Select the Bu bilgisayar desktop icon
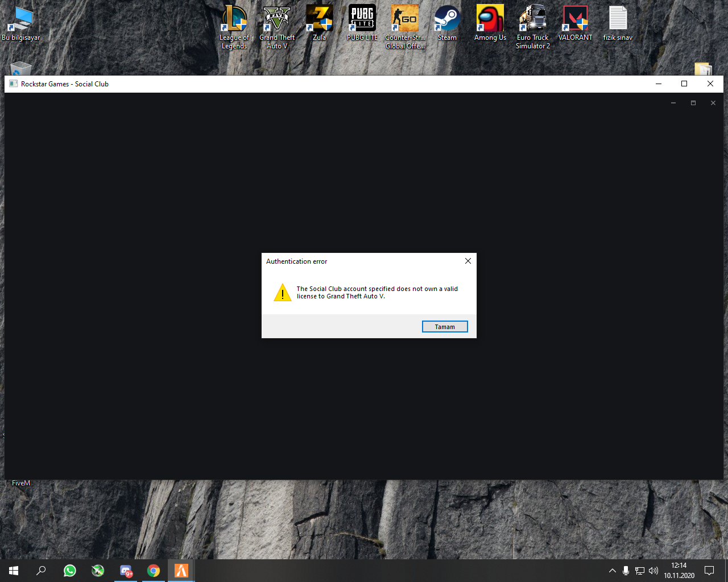This screenshot has height=582, width=728. [21, 23]
